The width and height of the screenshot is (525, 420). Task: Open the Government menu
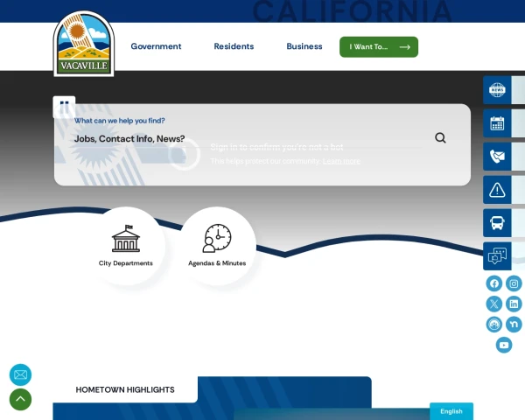click(x=156, y=46)
